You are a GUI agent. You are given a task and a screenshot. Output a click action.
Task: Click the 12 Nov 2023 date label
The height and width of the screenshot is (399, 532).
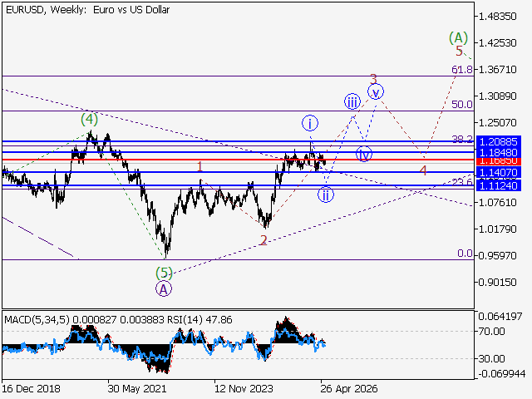(244, 388)
